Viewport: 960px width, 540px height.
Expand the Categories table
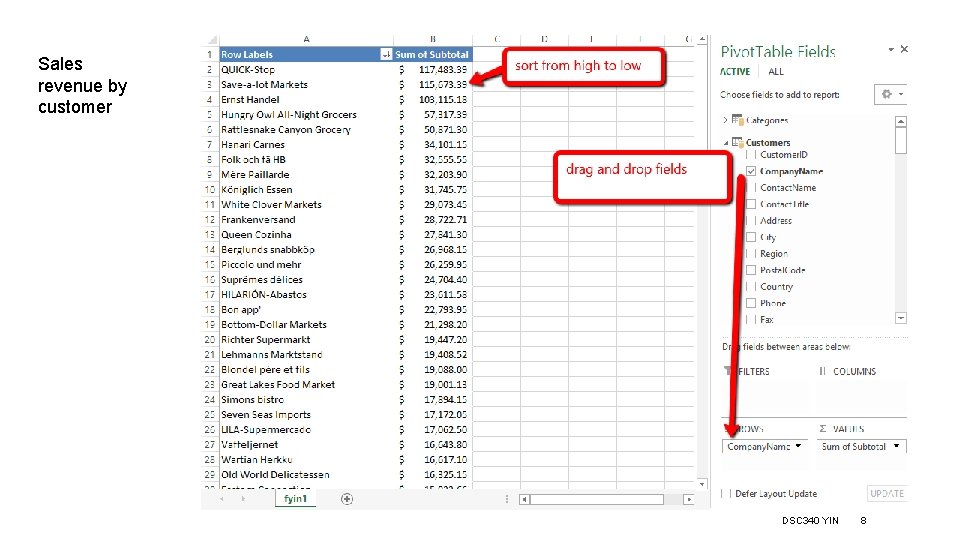point(726,120)
